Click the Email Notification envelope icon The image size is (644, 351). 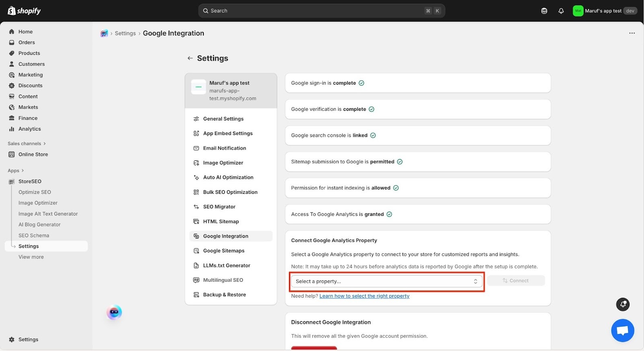click(x=196, y=148)
